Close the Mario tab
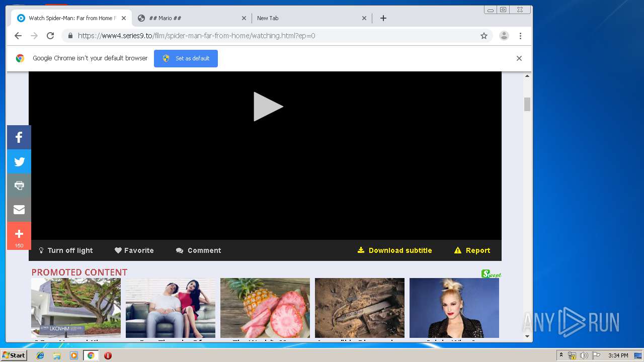Screen dimensions: 644x362 tap(244, 18)
